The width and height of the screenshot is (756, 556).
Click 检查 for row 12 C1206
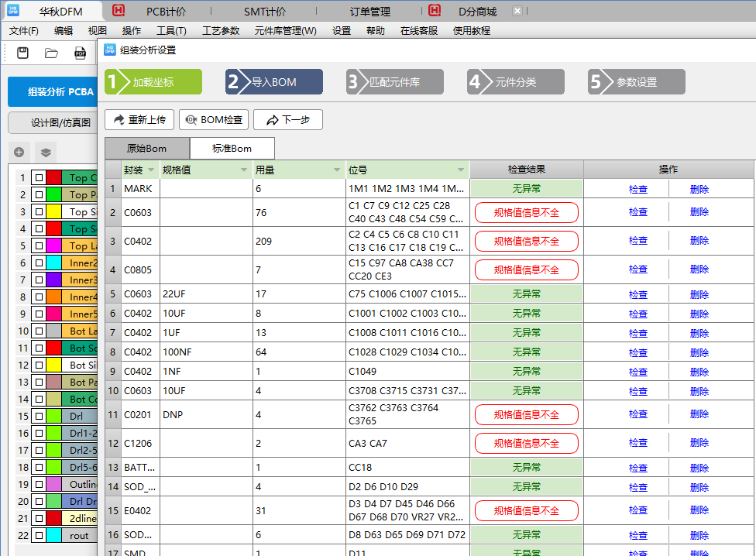[x=638, y=443]
